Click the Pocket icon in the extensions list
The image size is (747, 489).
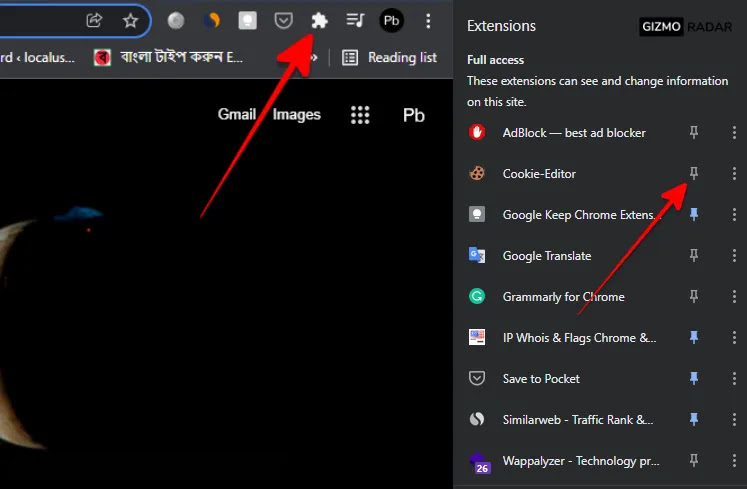(477, 378)
